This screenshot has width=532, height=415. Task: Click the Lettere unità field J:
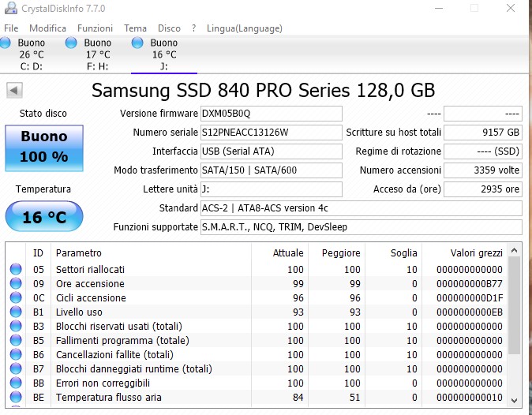271,189
